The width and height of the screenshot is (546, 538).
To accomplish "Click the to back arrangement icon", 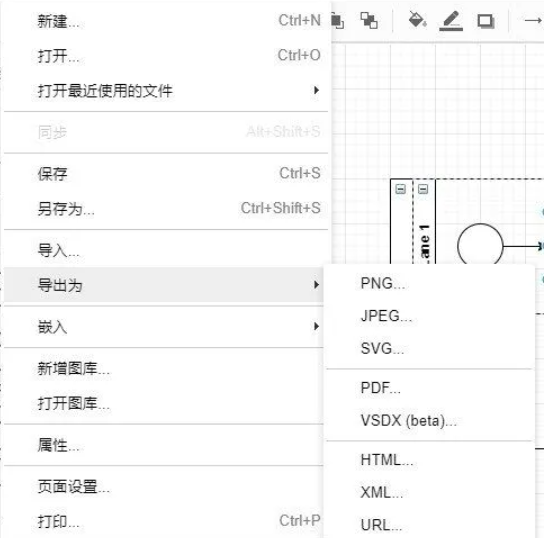I will pyautogui.click(x=369, y=20).
